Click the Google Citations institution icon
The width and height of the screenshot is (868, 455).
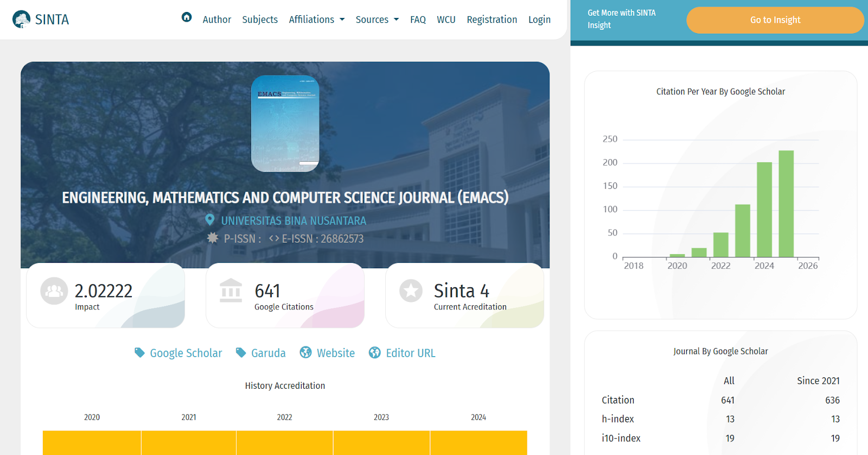point(231,290)
